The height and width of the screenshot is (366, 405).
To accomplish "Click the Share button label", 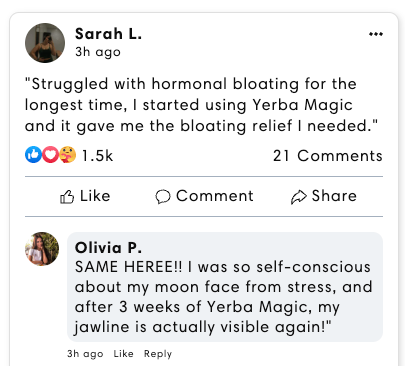I will 334,196.
